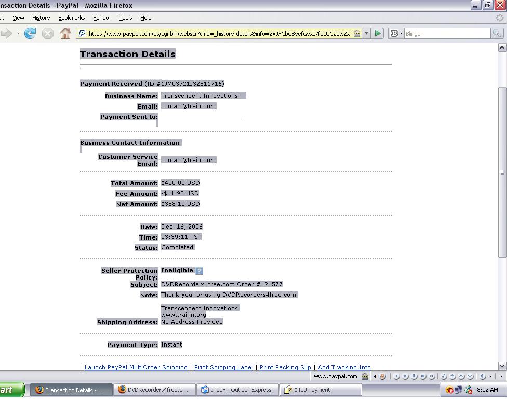The width and height of the screenshot is (532, 399).
Task: Click the $388.10 USD net amount
Action: tap(180, 204)
